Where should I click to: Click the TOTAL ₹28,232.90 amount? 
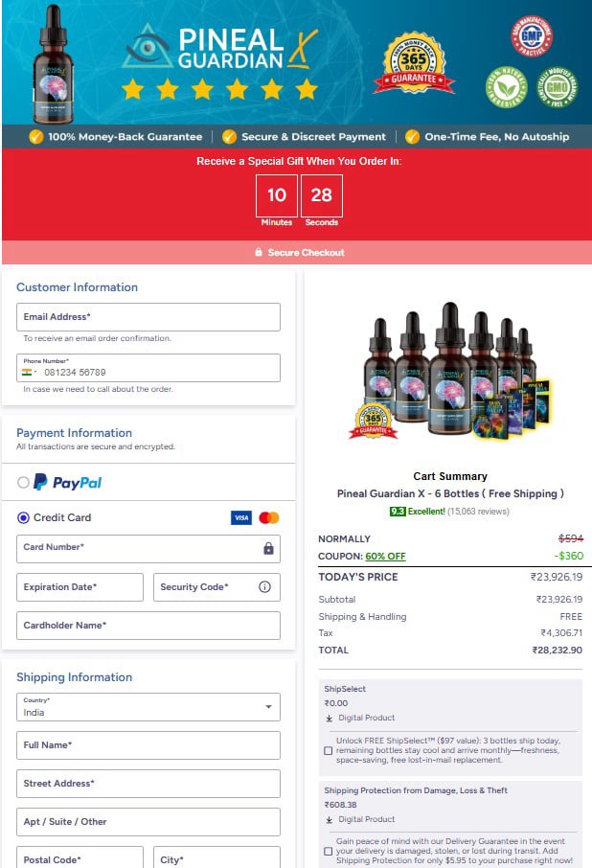[558, 650]
